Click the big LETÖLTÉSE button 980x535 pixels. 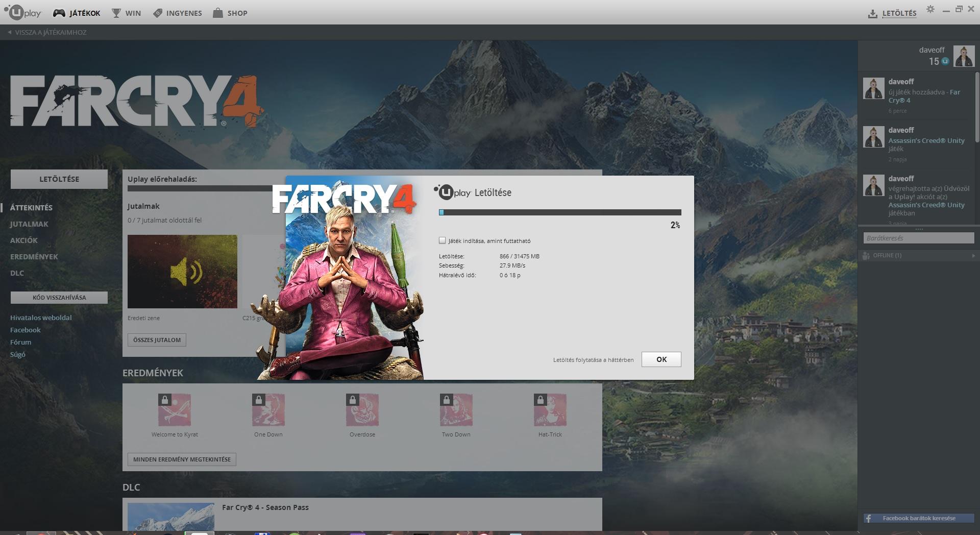pyautogui.click(x=59, y=179)
